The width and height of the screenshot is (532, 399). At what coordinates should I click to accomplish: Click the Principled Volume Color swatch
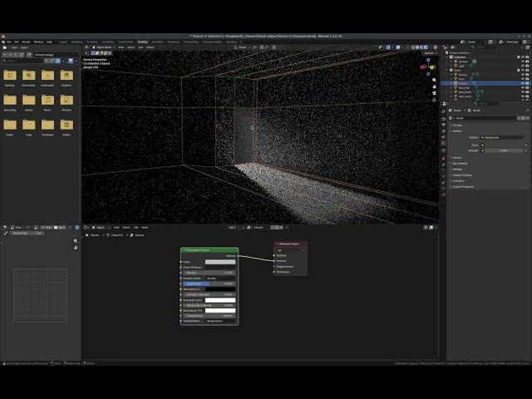click(x=220, y=262)
